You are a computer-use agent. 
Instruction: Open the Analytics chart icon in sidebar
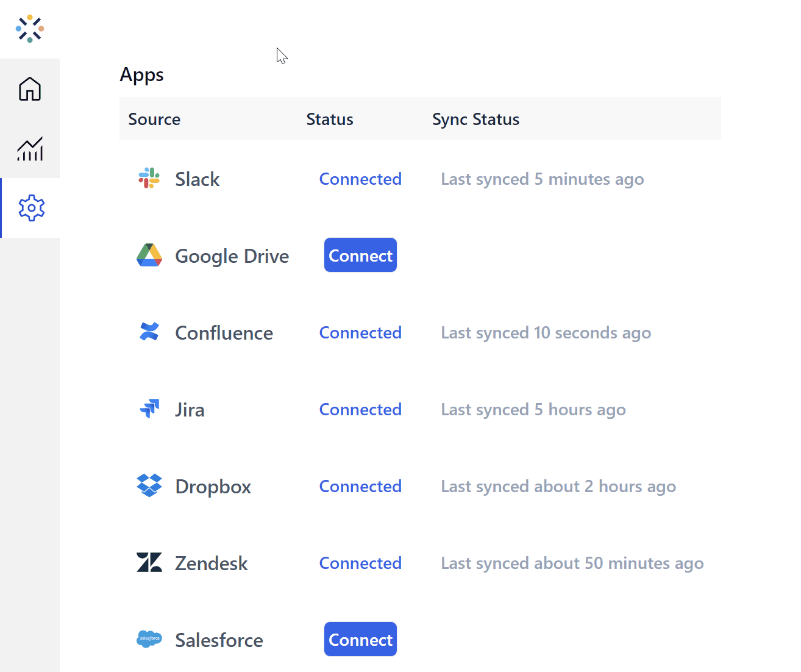30,149
